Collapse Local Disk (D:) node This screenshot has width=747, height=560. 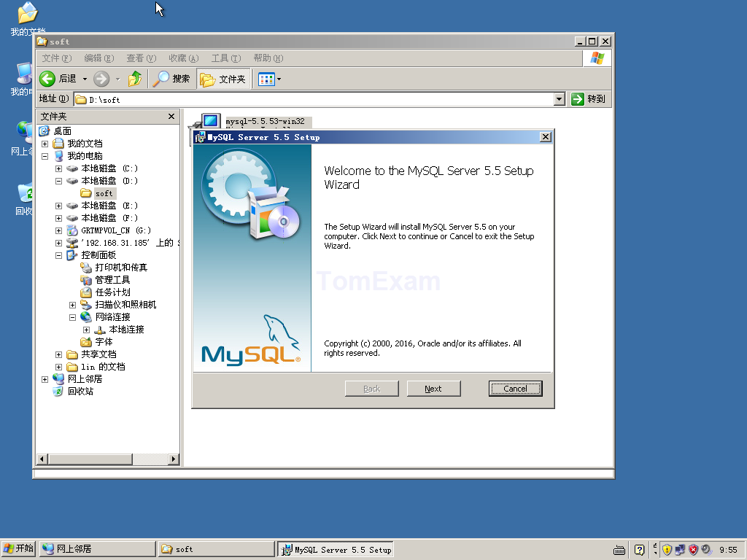point(58,181)
